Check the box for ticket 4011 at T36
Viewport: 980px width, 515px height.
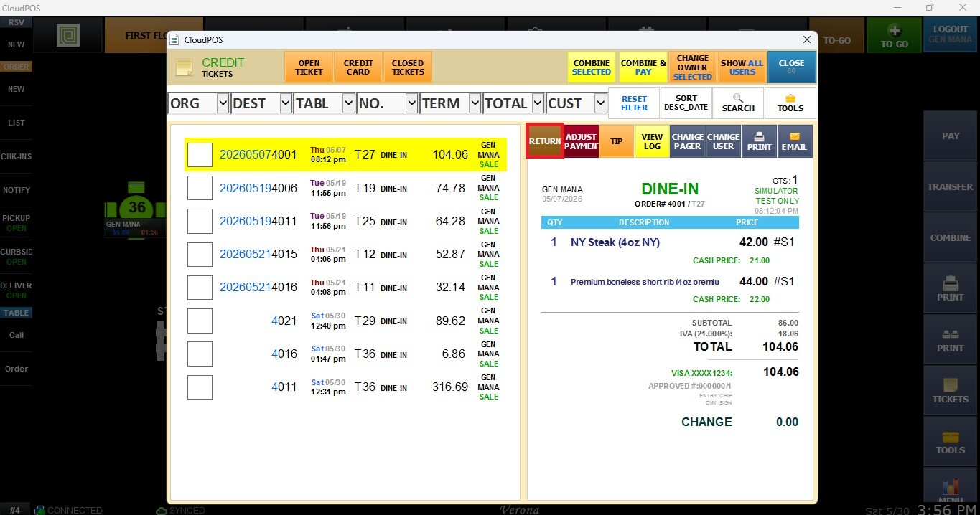click(200, 387)
